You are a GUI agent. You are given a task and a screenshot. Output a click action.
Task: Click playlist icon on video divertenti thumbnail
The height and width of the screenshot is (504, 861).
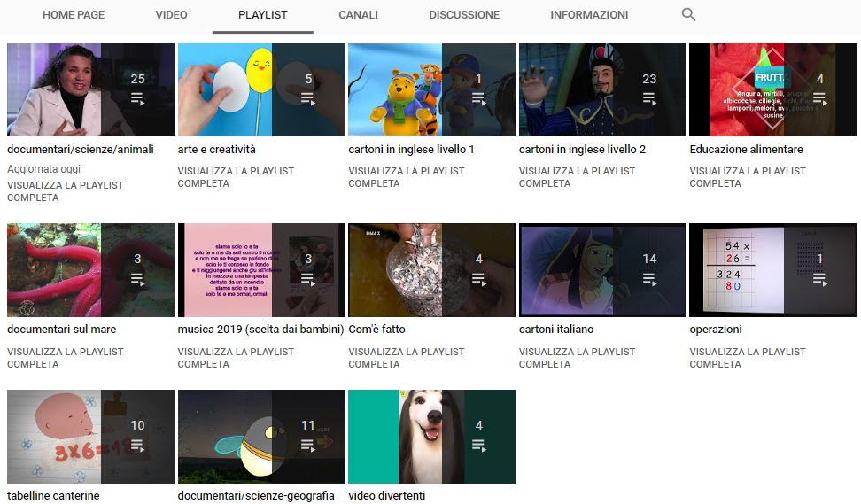click(x=479, y=446)
